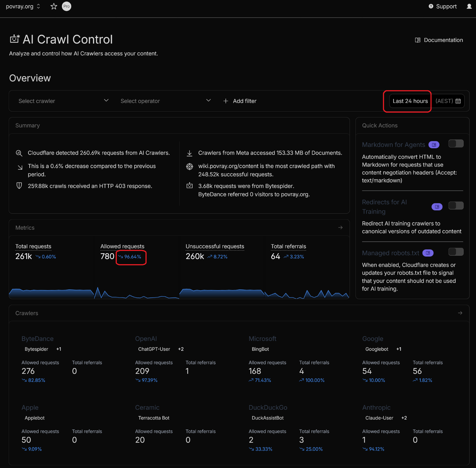Select the DuckDuckGo operator heading

(268, 408)
